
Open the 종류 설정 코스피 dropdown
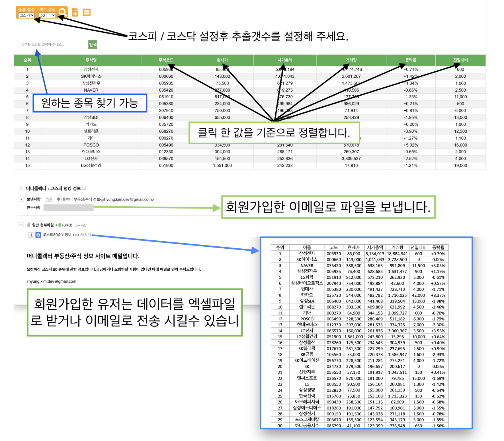tap(26, 15)
